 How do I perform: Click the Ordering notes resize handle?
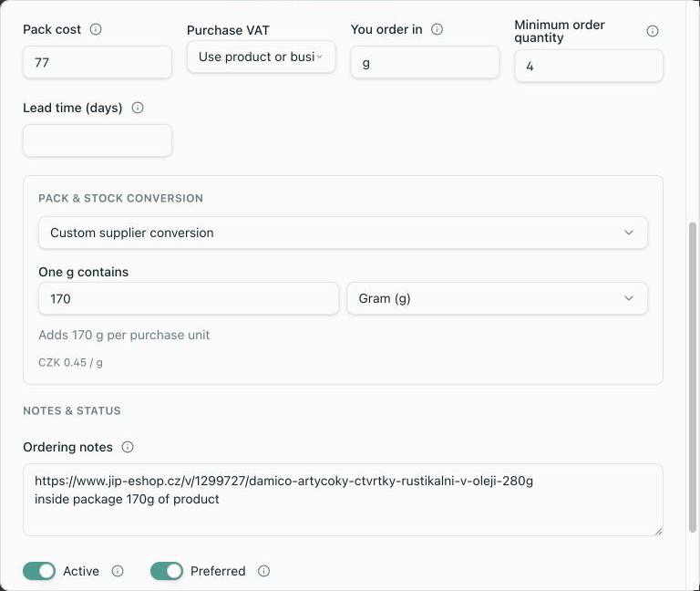(658, 531)
